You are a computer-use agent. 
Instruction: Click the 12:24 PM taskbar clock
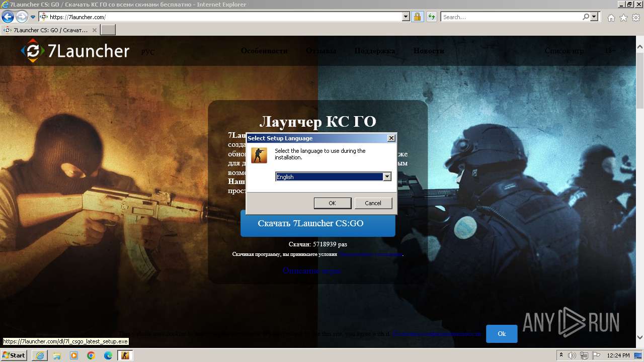coord(618,355)
